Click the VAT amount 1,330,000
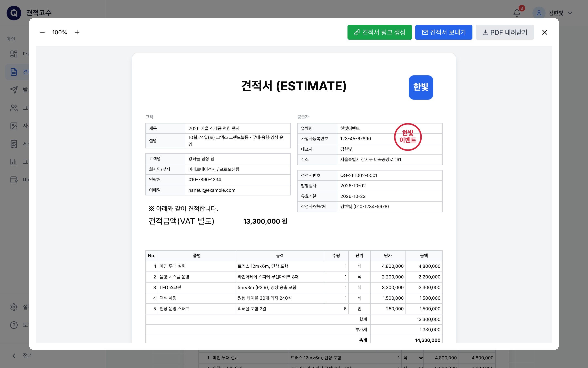Screen dimensions: 588x368 click(x=430, y=330)
